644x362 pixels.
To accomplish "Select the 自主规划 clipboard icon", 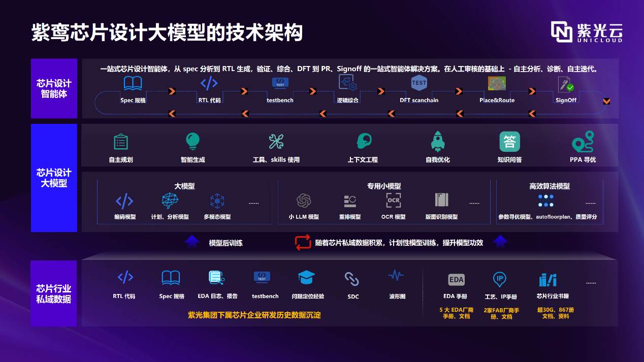I will pos(121,142).
